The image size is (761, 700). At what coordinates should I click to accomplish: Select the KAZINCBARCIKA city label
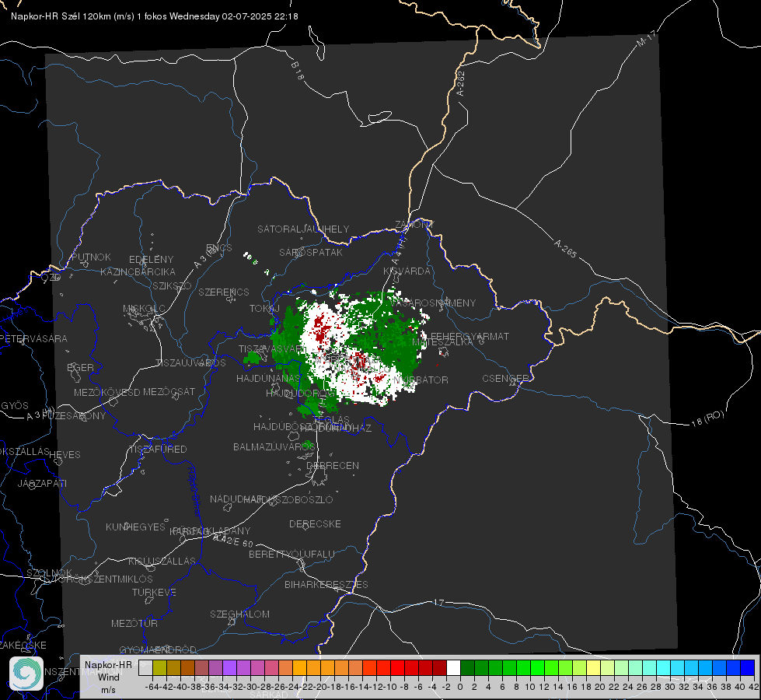tap(138, 271)
